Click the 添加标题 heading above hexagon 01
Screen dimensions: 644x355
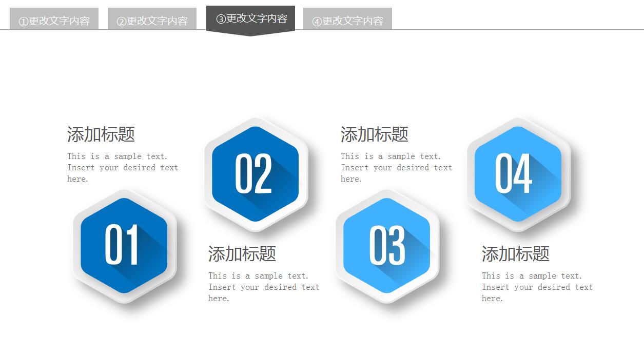(101, 134)
